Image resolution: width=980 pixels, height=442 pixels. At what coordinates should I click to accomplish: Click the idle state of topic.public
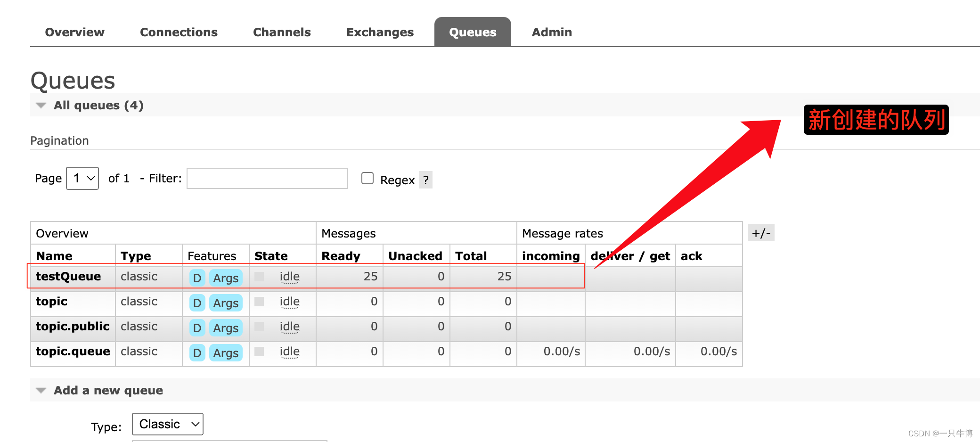(289, 327)
